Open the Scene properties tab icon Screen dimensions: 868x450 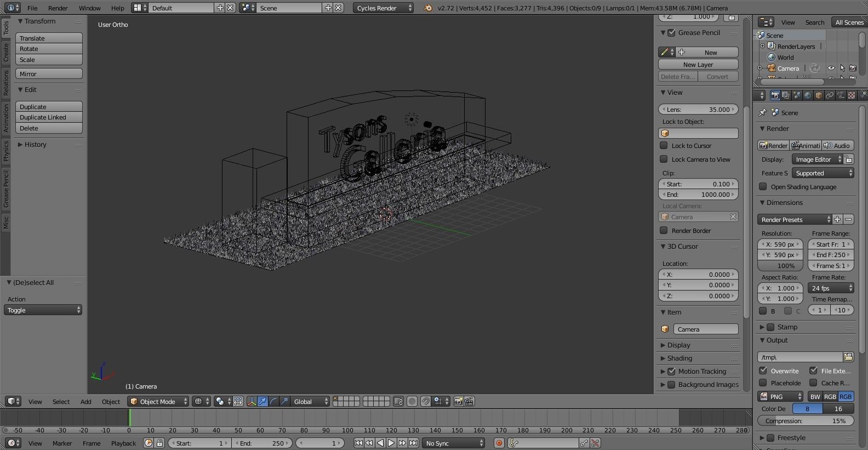point(797,95)
